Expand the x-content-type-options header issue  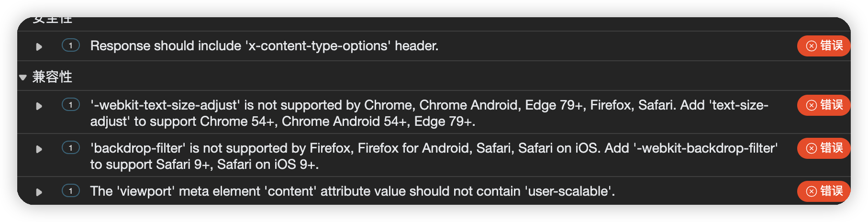[x=39, y=47]
